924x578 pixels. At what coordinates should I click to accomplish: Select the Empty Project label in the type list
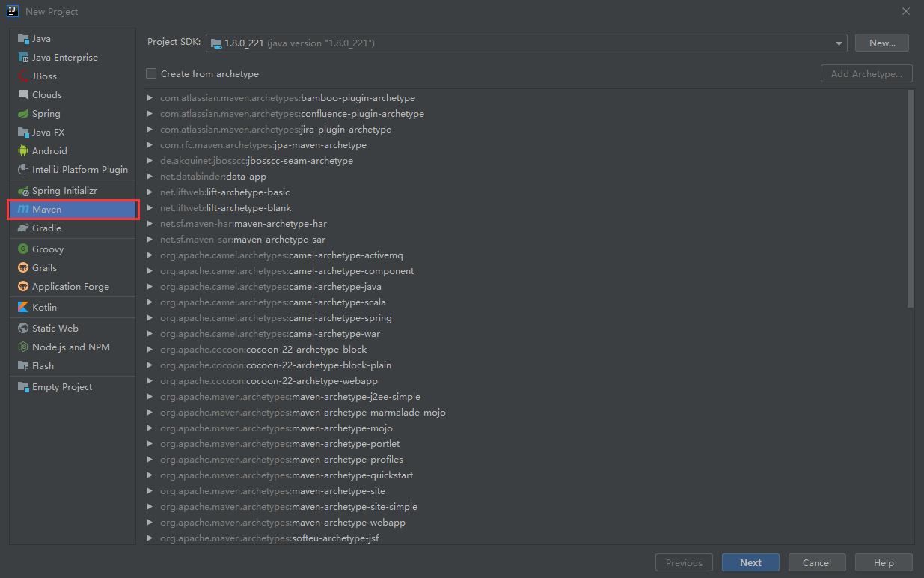(x=62, y=387)
